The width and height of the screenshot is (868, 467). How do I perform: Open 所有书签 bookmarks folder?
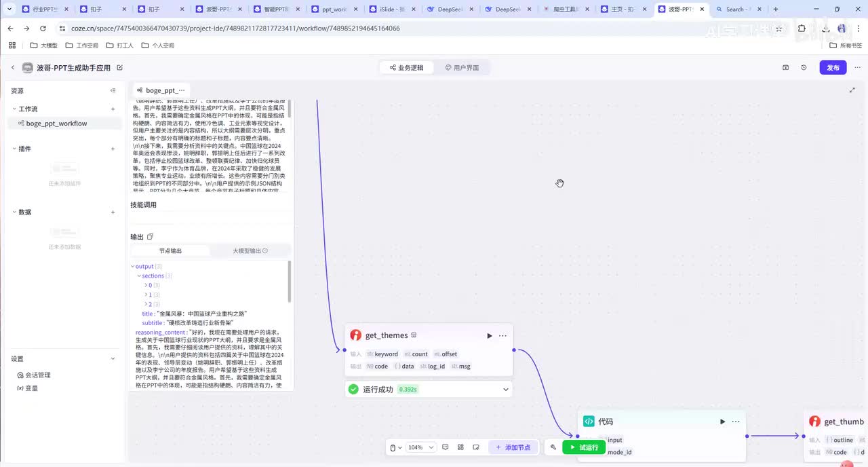click(x=846, y=45)
